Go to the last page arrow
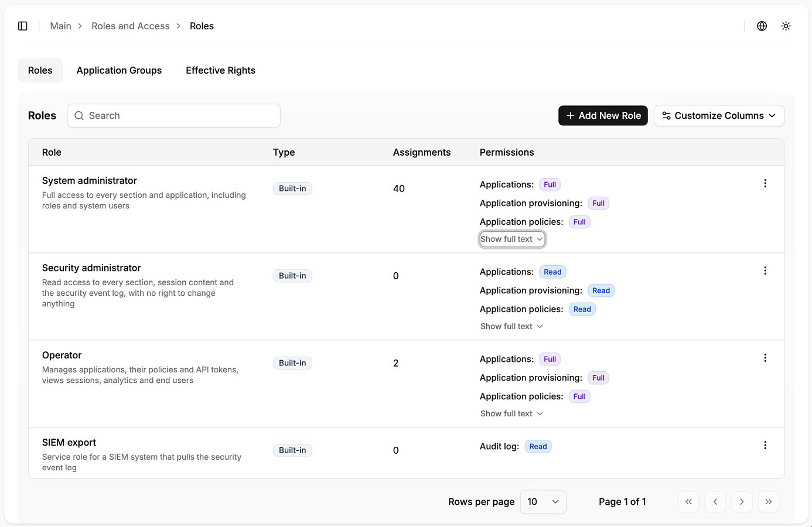The width and height of the screenshot is (812, 527). pyautogui.click(x=769, y=502)
